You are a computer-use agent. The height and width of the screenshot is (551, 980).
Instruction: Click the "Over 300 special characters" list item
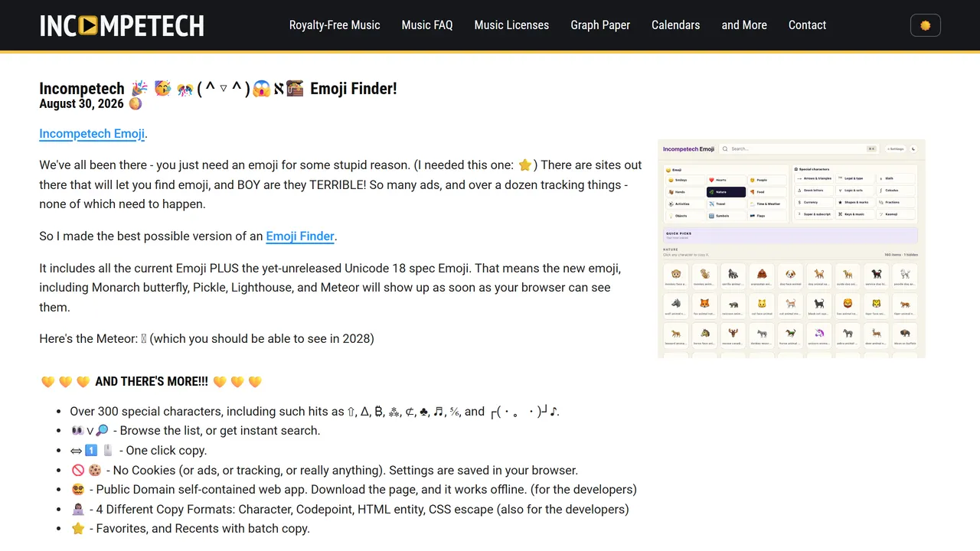(x=315, y=412)
